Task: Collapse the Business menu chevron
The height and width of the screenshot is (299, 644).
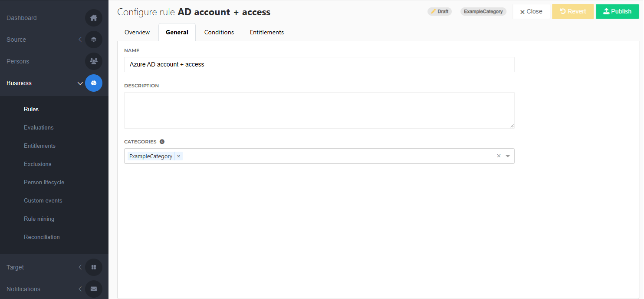Action: click(x=80, y=83)
